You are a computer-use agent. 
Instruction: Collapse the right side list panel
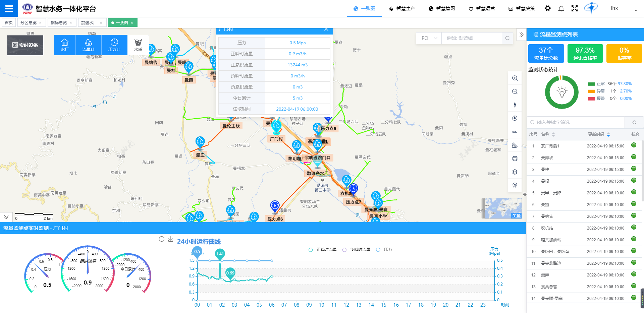[x=521, y=35]
